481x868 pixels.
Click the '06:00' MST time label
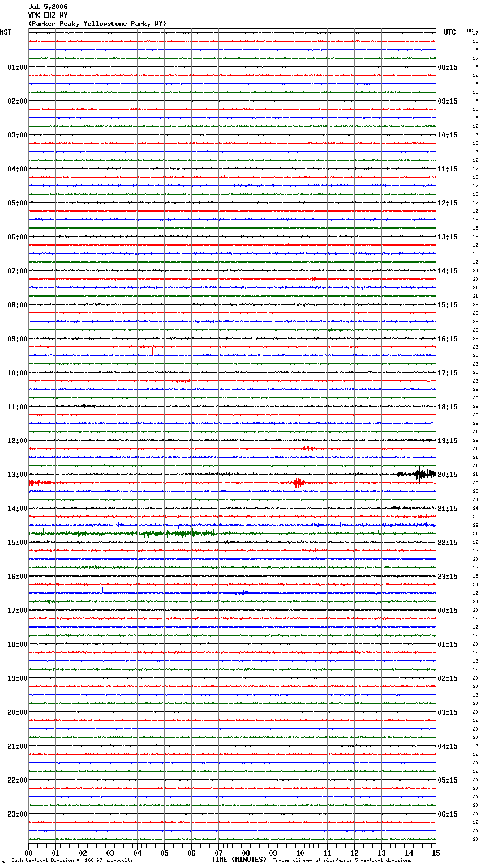(x=18, y=237)
